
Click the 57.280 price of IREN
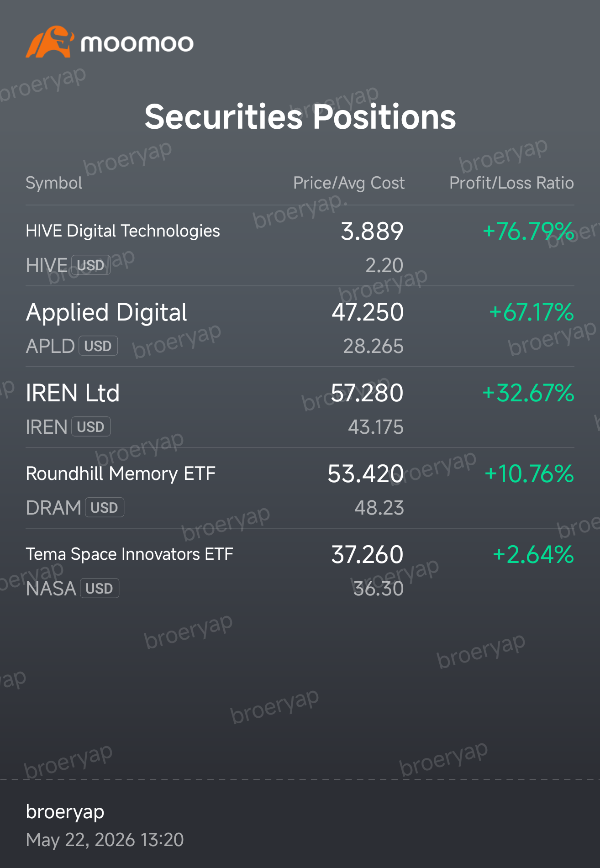(x=367, y=393)
